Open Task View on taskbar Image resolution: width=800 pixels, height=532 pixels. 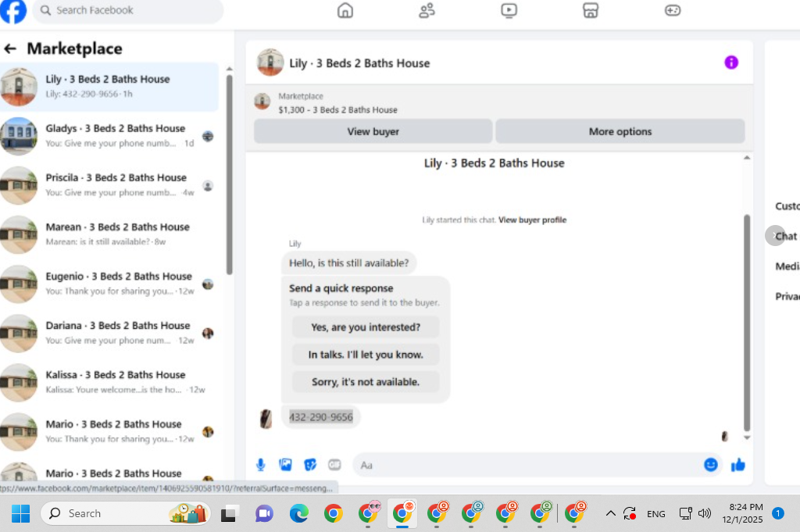coord(228,513)
